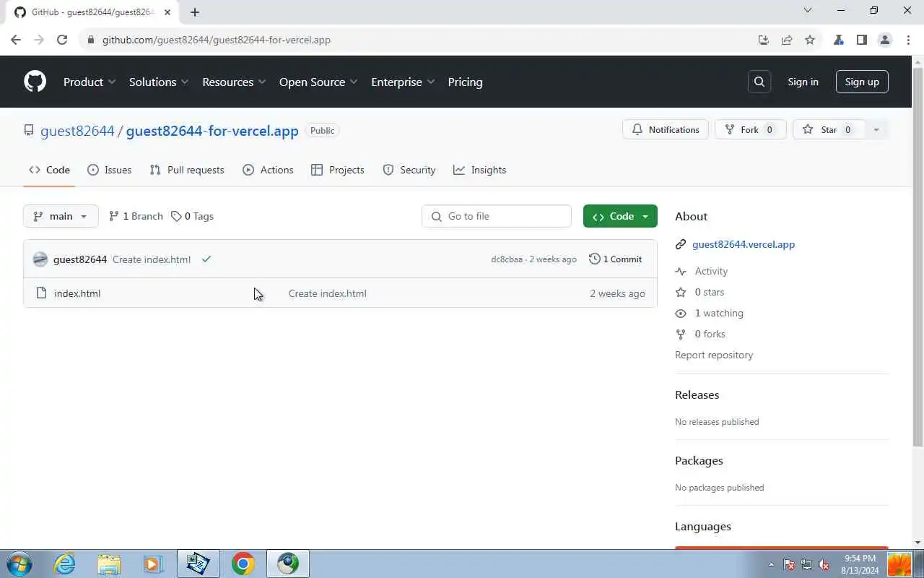The image size is (924, 578).
Task: Click the Sign in link
Action: coord(803,82)
